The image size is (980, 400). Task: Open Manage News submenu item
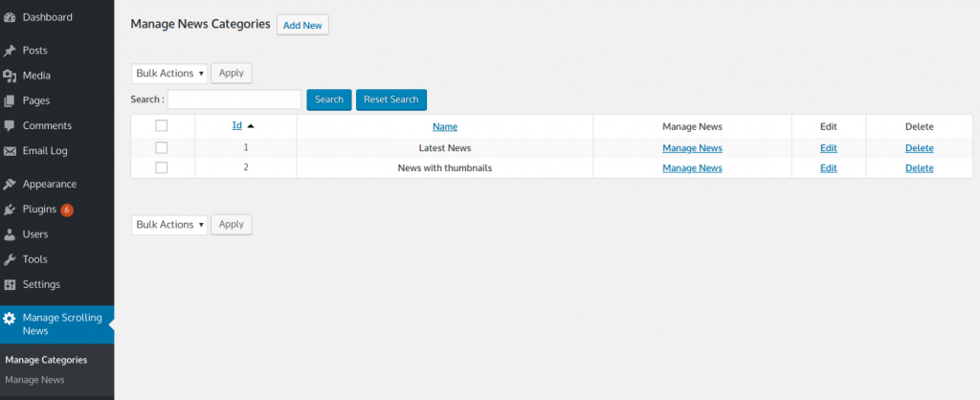coord(34,380)
